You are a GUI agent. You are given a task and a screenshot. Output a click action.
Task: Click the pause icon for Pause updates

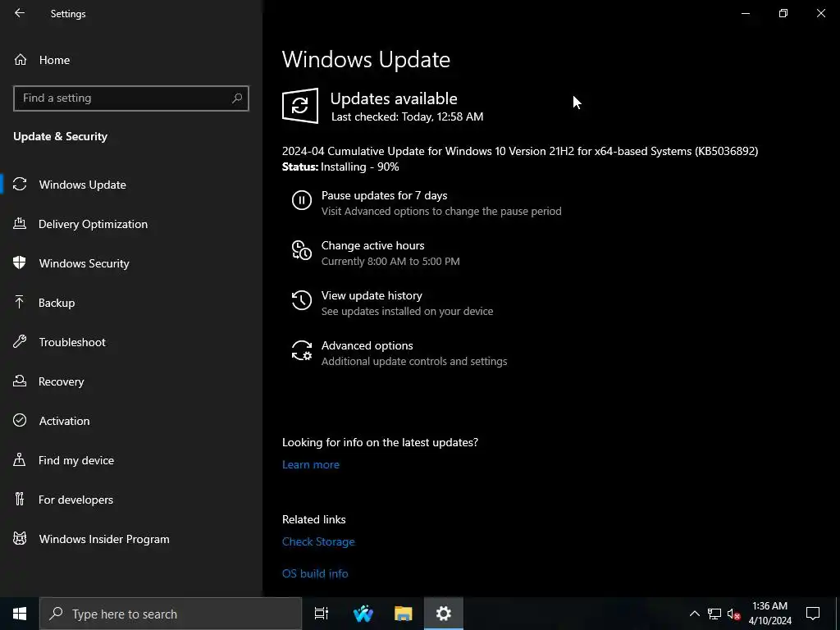click(x=302, y=200)
